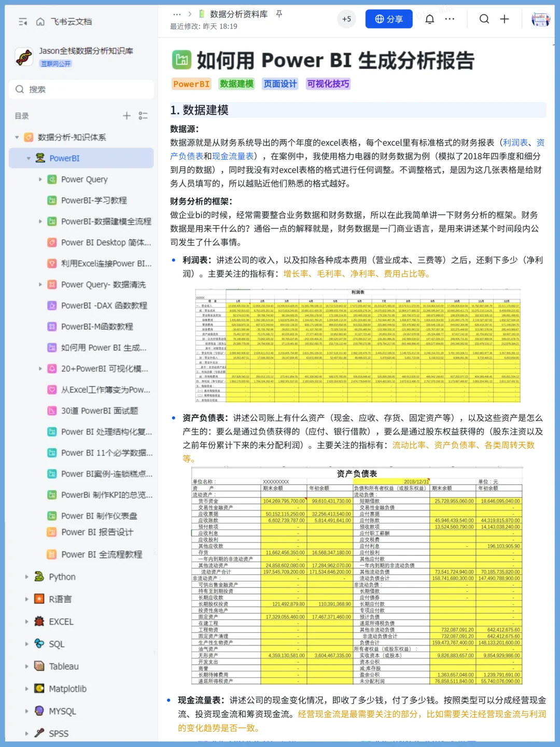Viewport: 560px width, 747px height.
Task: Click the 资产负债表 spreadsheet image
Action: click(358, 576)
